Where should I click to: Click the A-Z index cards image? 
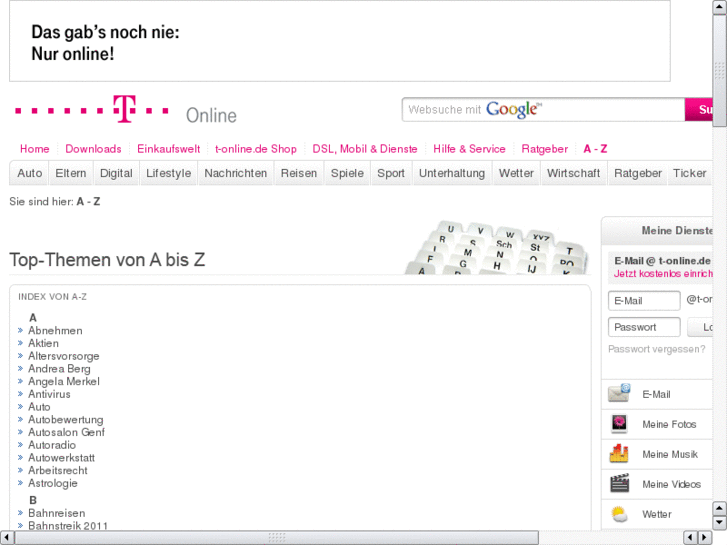coord(497,248)
